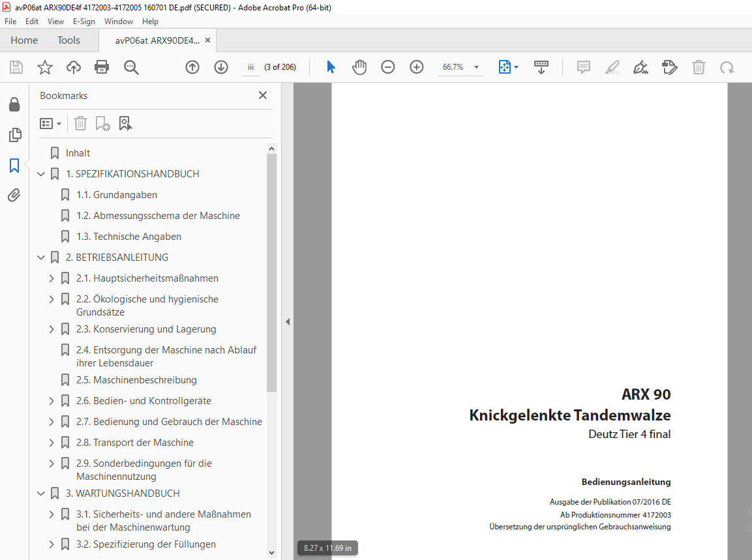This screenshot has height=560, width=752.
Task: Expand 2.8. Transport der Maschine
Action: [52, 443]
